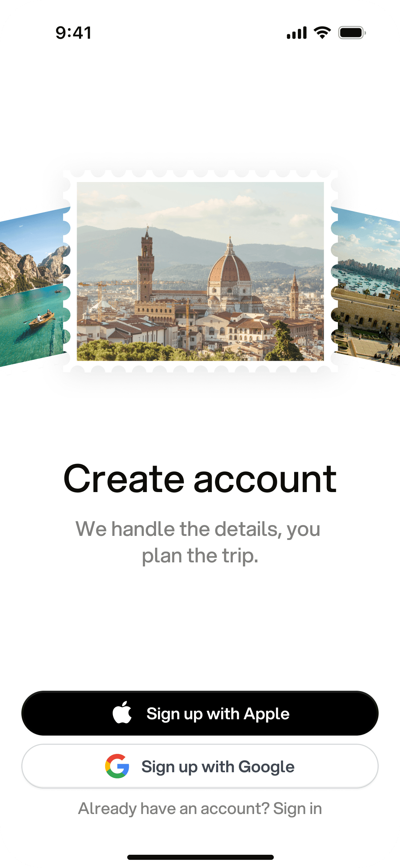This screenshot has width=400, height=868.
Task: Click the Create account heading
Action: click(x=200, y=478)
